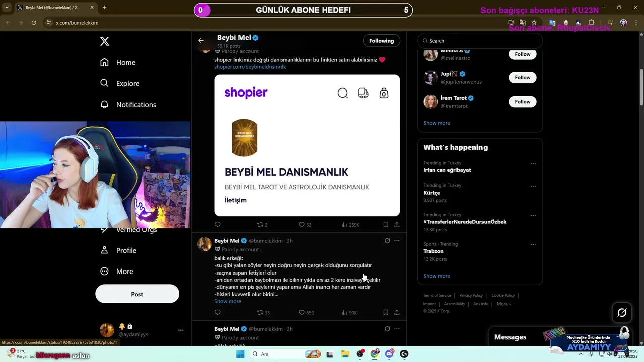Repost the post with 33 reposts
The width and height of the screenshot is (644, 362).
[x=263, y=313]
